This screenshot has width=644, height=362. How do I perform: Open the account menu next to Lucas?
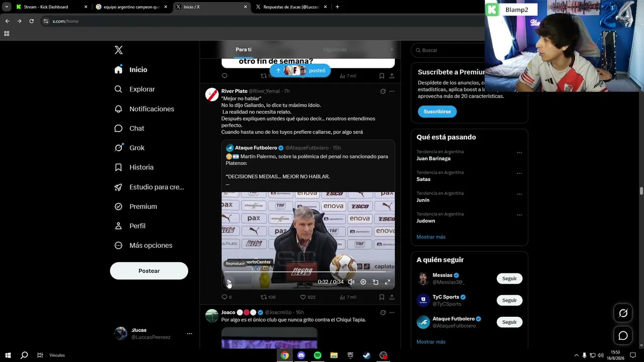(x=190, y=333)
